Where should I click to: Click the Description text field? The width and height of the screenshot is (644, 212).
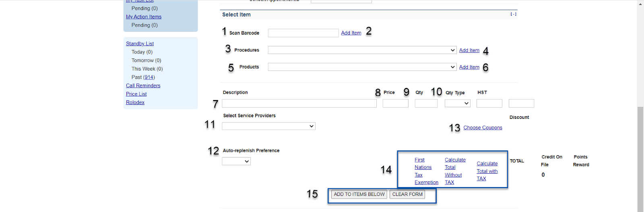click(x=299, y=104)
